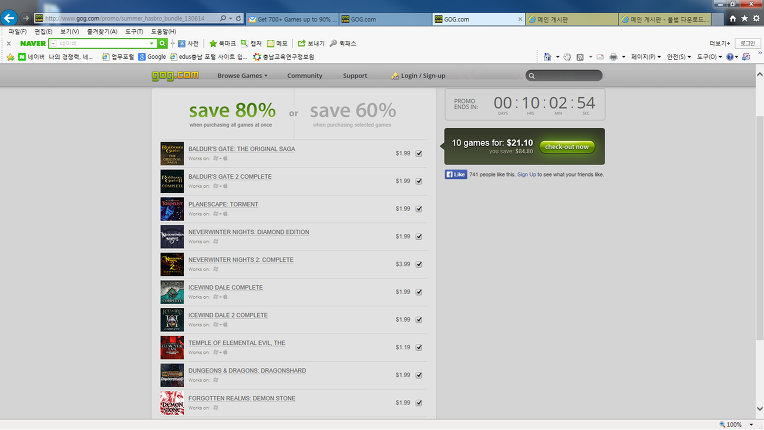Uncheck Icewind Dale 2 Complete checkbox
The width and height of the screenshot is (764, 430).
click(419, 320)
